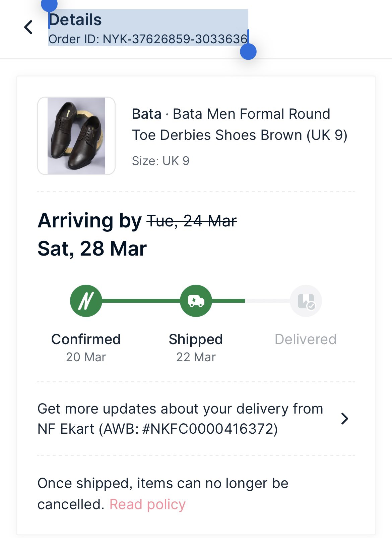This screenshot has height=538, width=392.
Task: Click the Sat, 28 Mar arrival date
Action: click(92, 249)
